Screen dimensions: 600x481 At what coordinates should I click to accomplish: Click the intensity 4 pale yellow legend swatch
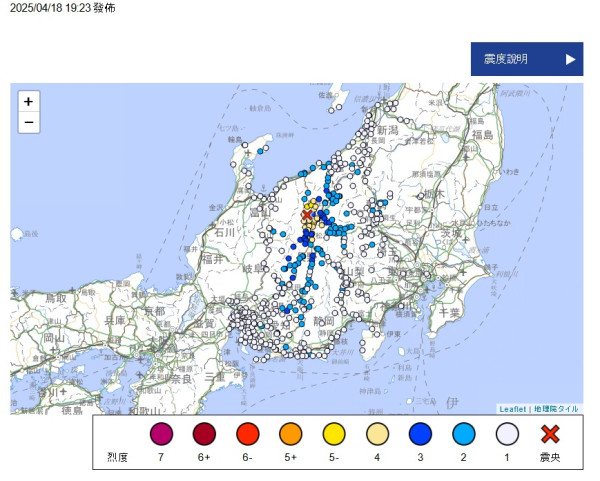(x=377, y=434)
